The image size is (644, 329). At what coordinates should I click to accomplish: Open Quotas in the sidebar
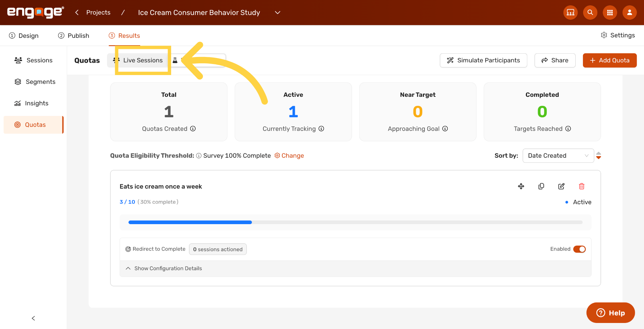tap(33, 125)
